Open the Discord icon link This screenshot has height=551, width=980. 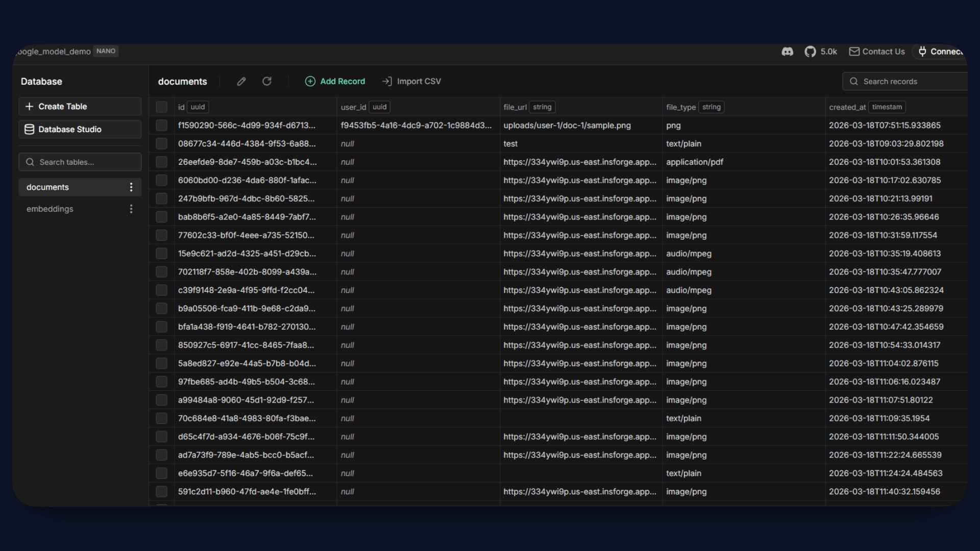point(787,52)
